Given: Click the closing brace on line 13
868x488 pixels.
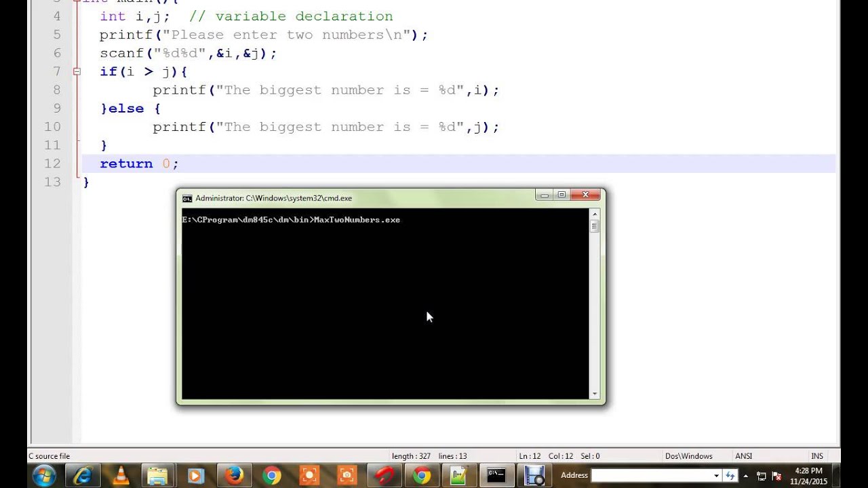Looking at the screenshot, I should pyautogui.click(x=86, y=182).
